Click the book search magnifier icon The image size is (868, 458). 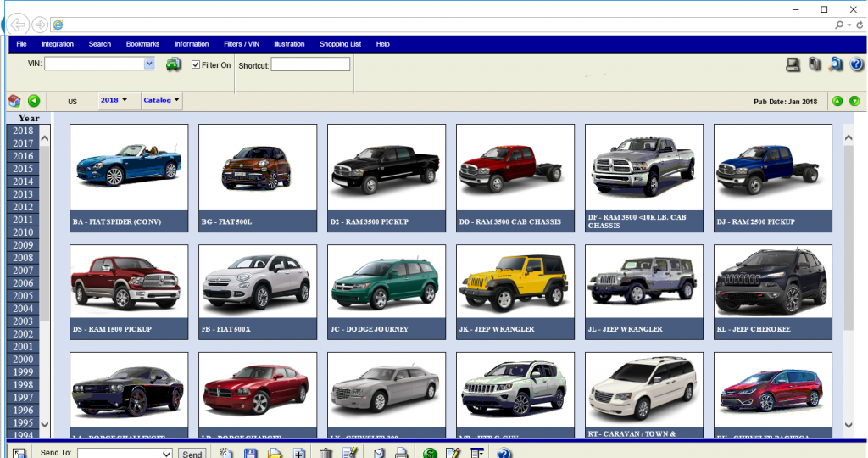(835, 64)
